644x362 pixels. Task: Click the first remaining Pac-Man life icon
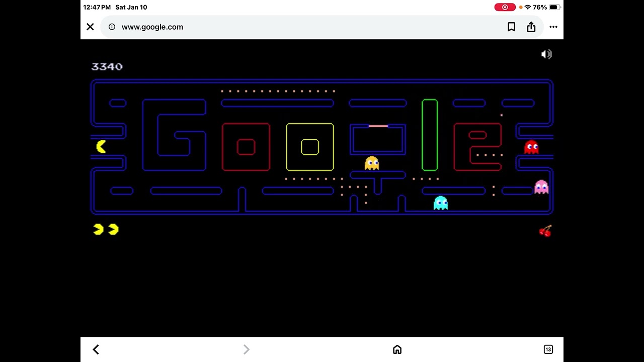(98, 229)
